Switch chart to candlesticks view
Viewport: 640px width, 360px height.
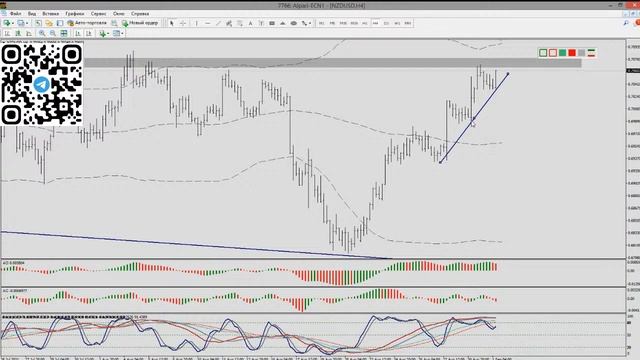tap(18, 33)
